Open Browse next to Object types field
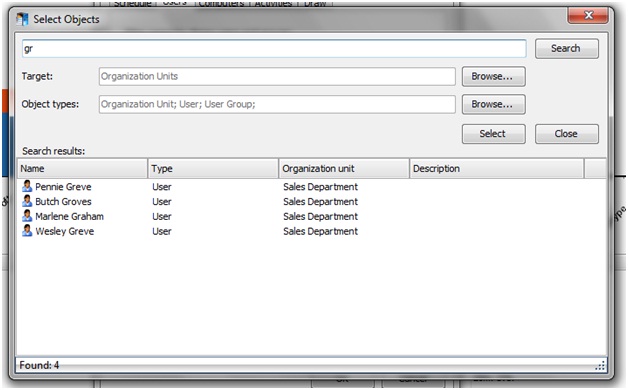The image size is (628, 390). [493, 105]
